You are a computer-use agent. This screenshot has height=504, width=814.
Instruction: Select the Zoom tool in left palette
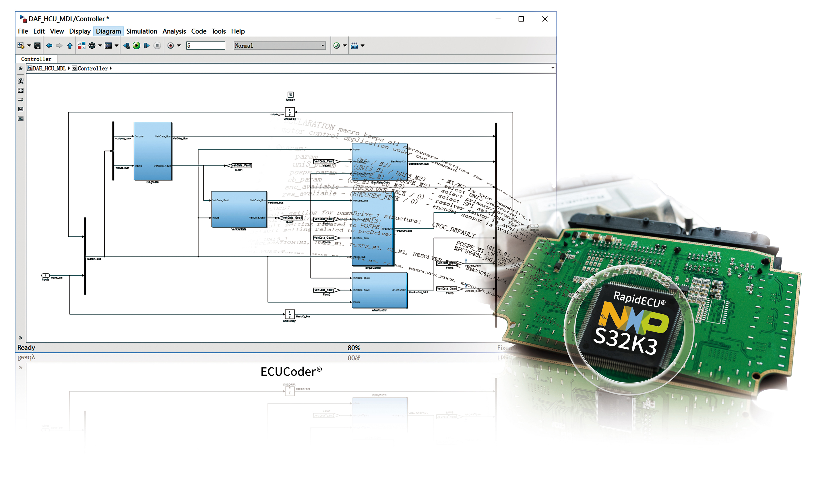click(21, 81)
